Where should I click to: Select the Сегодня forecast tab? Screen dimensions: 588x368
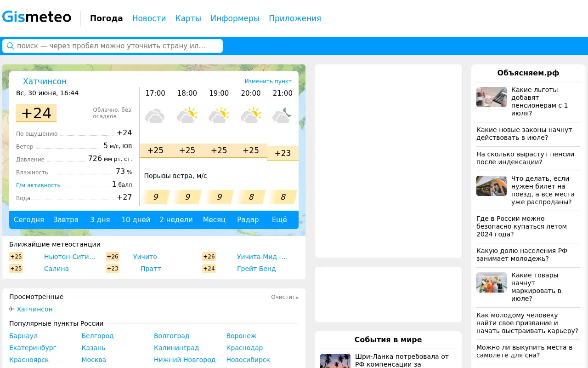(29, 220)
